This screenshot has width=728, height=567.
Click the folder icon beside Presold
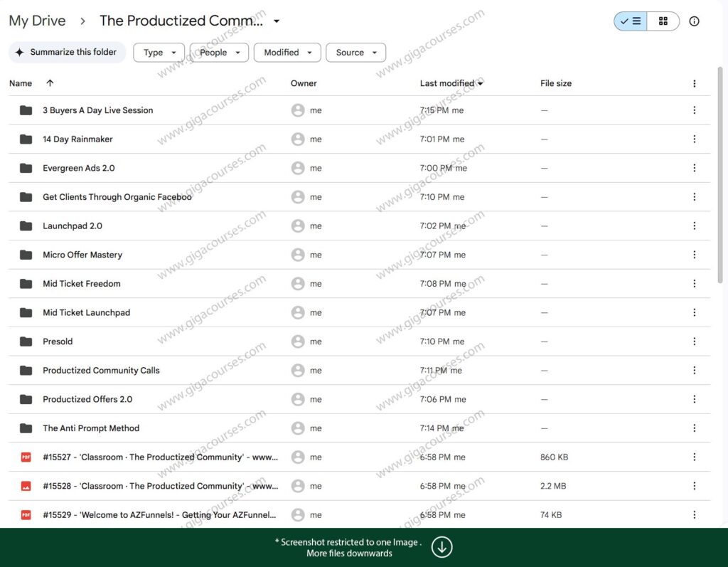coord(26,341)
